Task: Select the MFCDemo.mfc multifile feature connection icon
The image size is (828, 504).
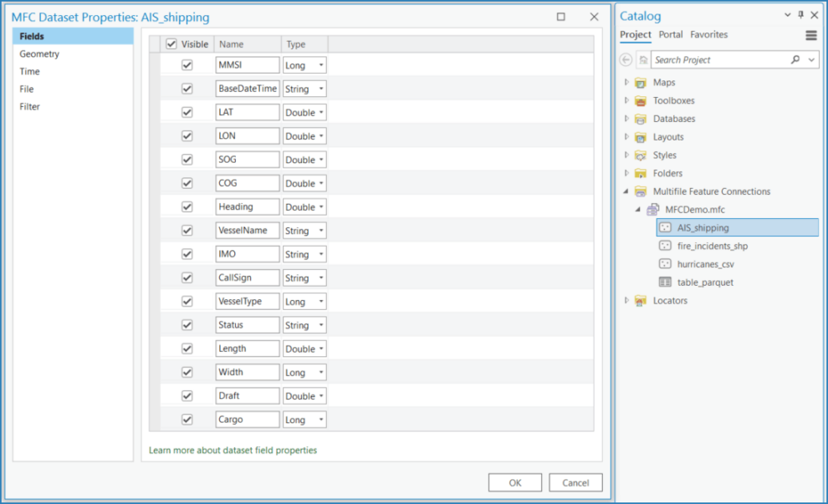Action: pos(652,210)
